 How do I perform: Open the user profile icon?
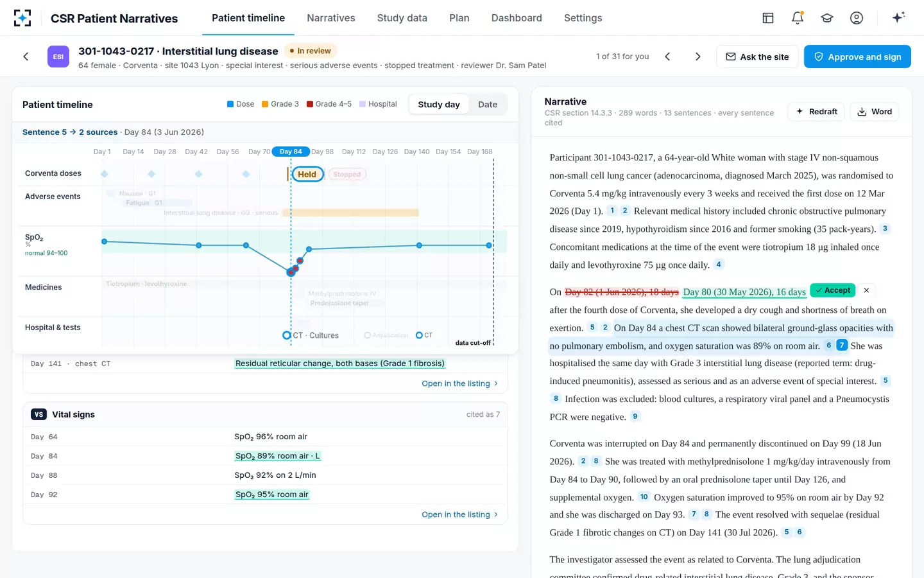pyautogui.click(x=857, y=18)
